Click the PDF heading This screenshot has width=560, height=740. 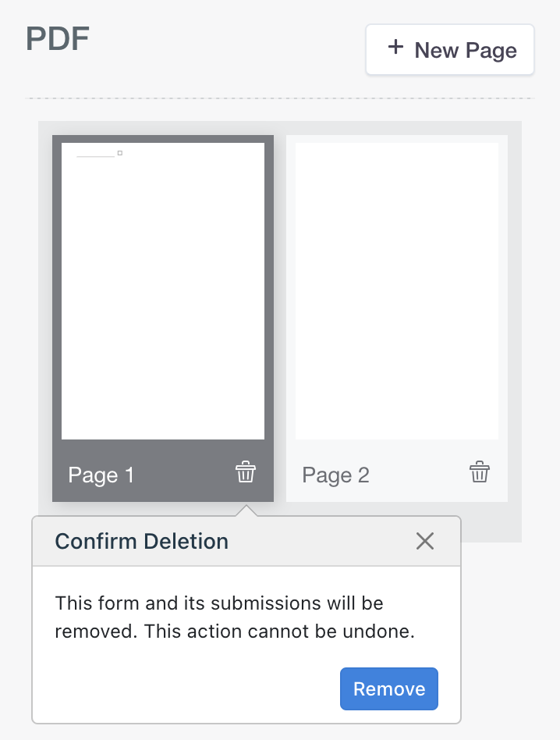coord(58,38)
